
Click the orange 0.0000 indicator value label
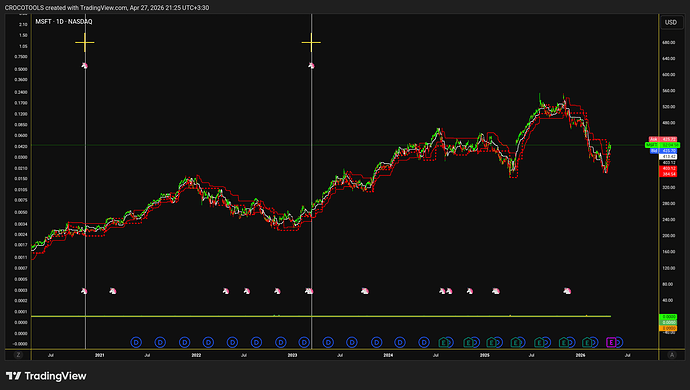click(x=668, y=328)
